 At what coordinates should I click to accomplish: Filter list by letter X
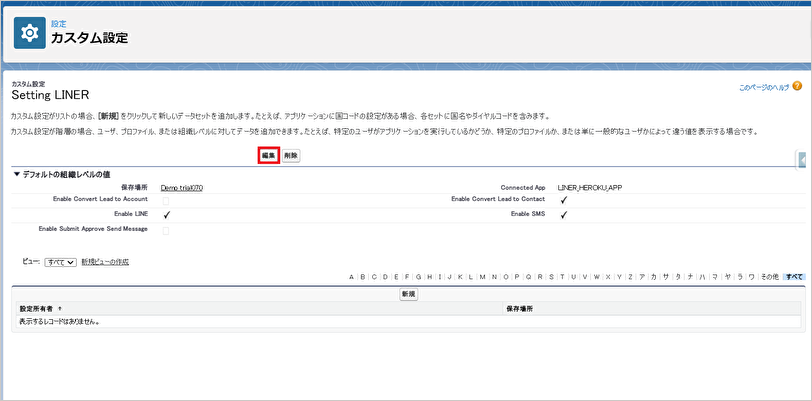point(608,277)
